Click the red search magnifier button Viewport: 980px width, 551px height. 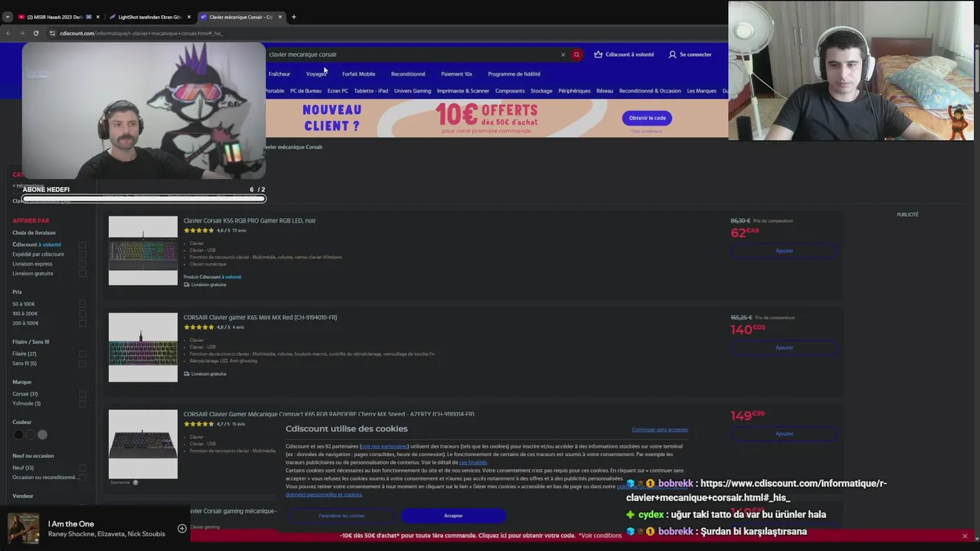coord(577,54)
